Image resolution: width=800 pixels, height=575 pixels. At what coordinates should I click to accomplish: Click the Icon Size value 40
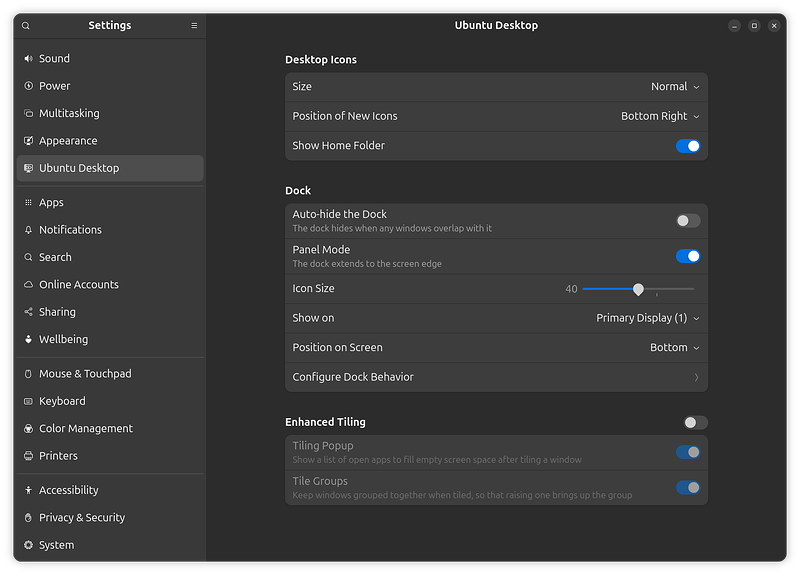pyautogui.click(x=571, y=289)
